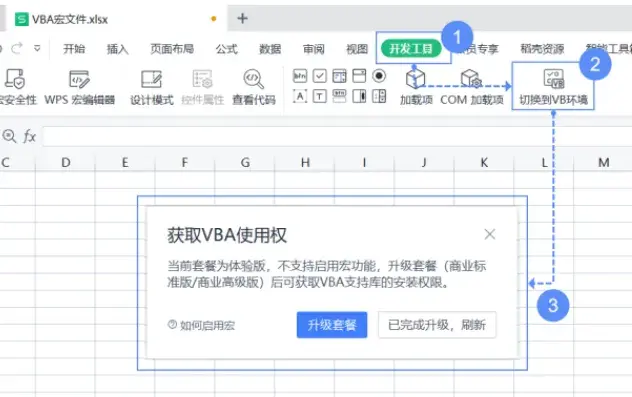Click the 升级套餐 button
The width and height of the screenshot is (632, 397).
[332, 325]
